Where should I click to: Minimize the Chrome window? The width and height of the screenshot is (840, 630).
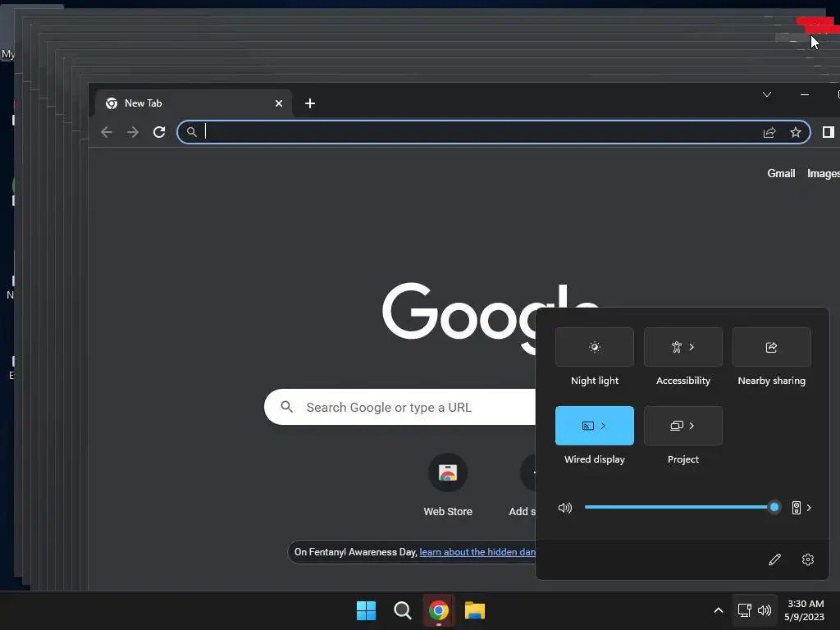(x=804, y=94)
